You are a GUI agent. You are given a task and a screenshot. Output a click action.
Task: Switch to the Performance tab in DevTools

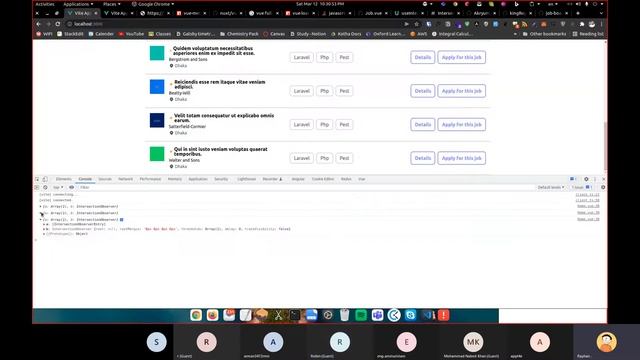(x=150, y=179)
